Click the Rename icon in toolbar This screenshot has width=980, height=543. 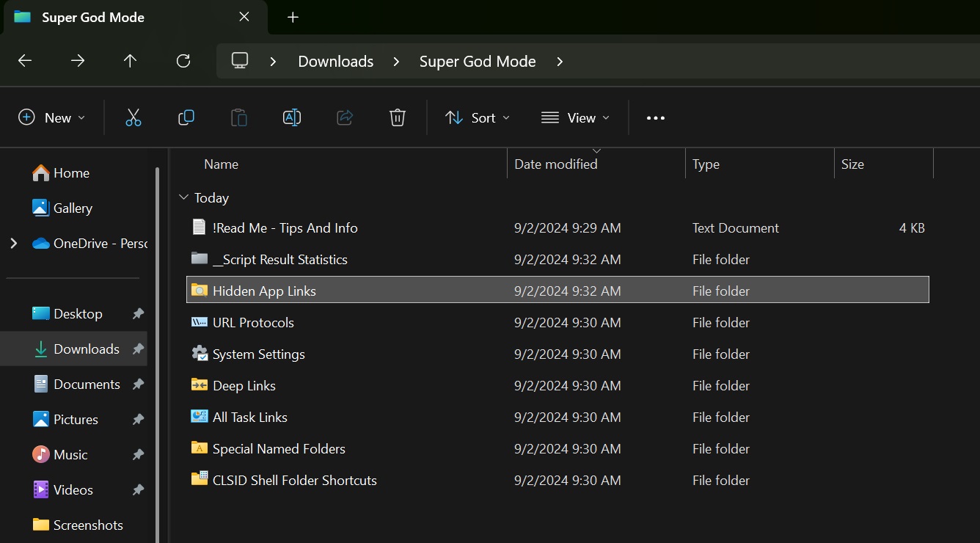(292, 117)
